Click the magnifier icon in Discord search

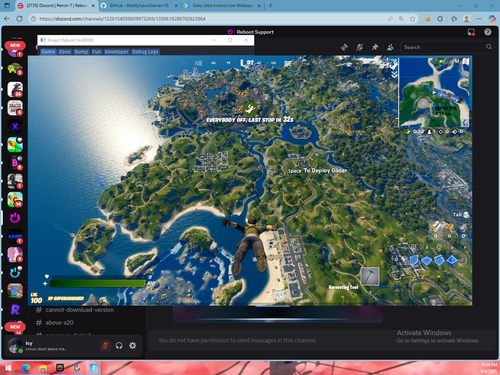(x=489, y=47)
